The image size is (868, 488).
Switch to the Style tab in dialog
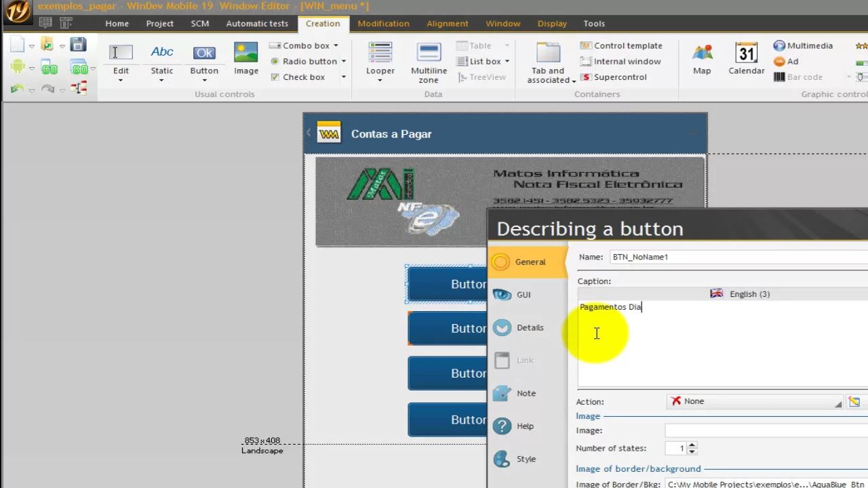[526, 459]
